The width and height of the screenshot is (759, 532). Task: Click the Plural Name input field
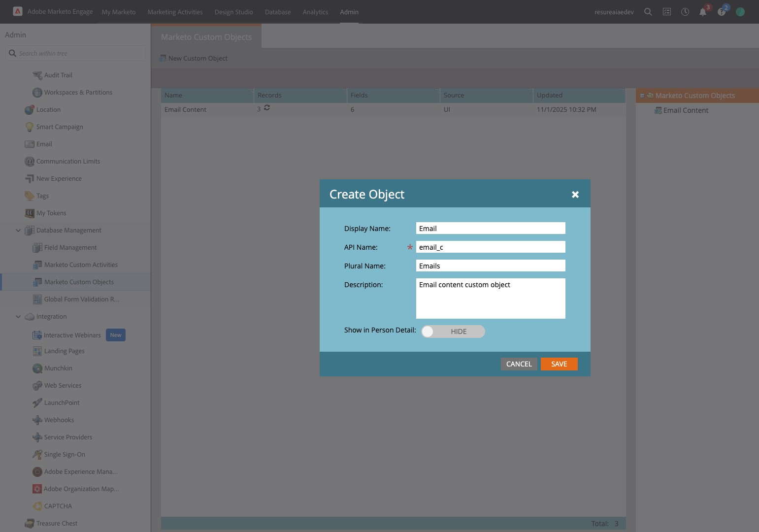coord(491,266)
